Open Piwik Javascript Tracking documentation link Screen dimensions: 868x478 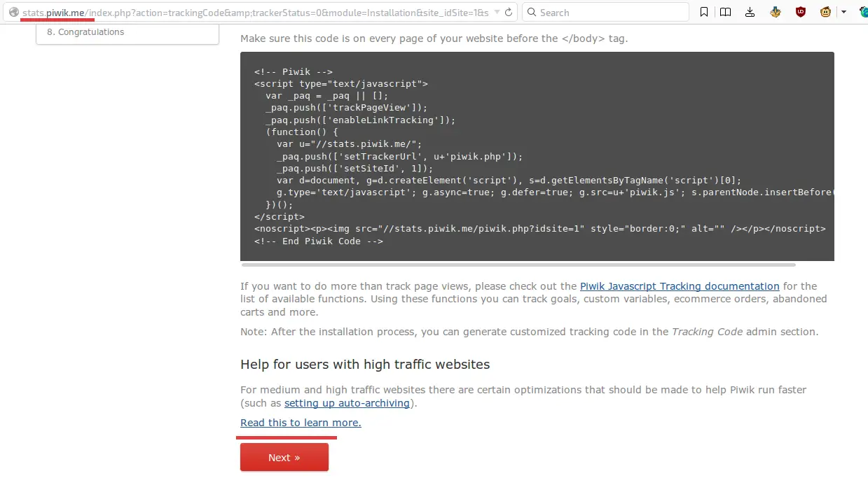click(680, 286)
